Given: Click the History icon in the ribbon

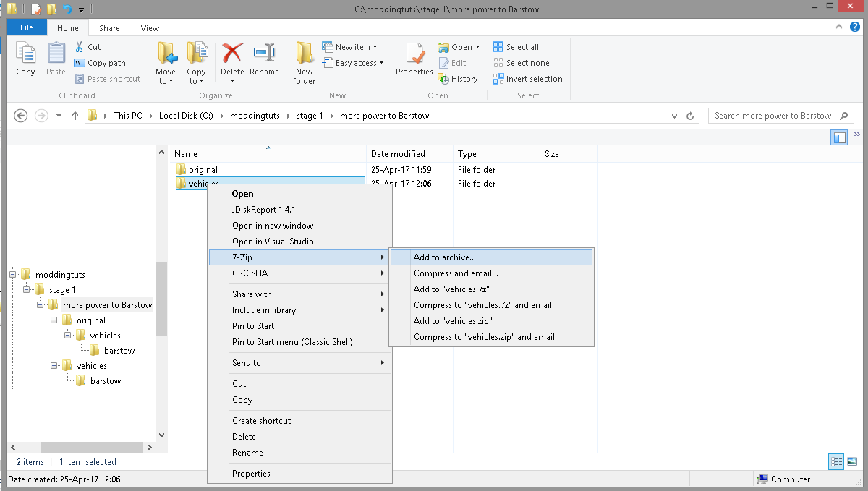Looking at the screenshot, I should (444, 79).
